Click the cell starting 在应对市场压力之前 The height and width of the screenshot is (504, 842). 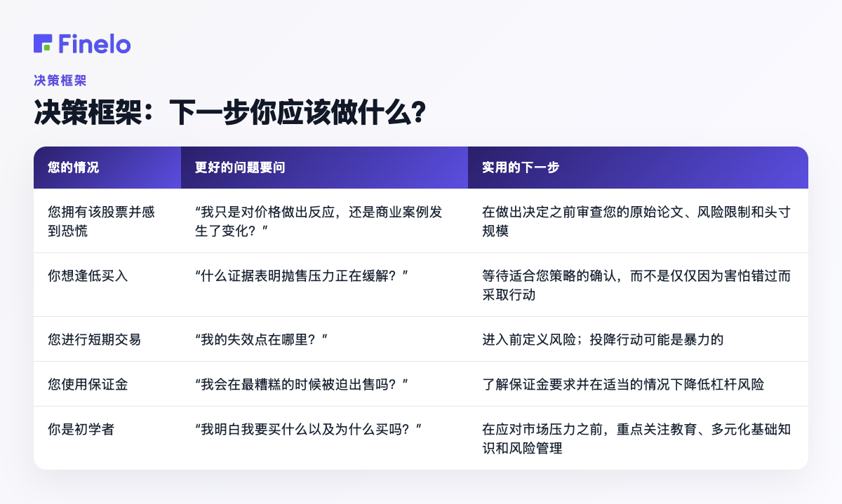click(636, 438)
